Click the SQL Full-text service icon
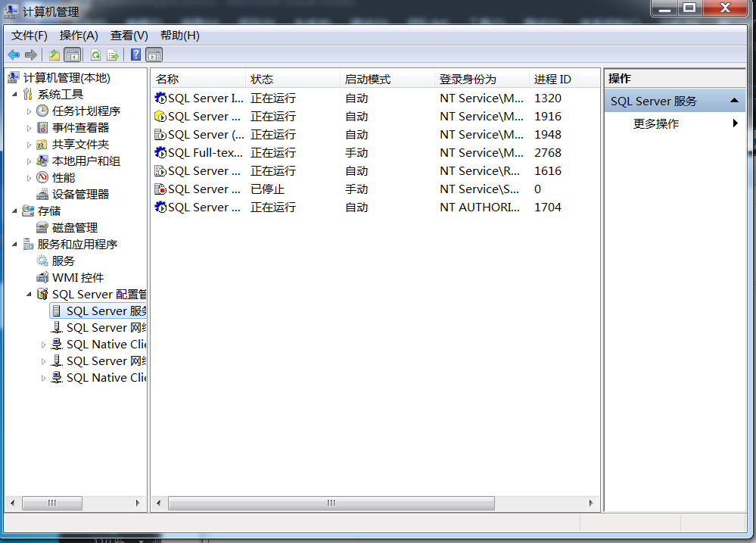 [x=160, y=152]
